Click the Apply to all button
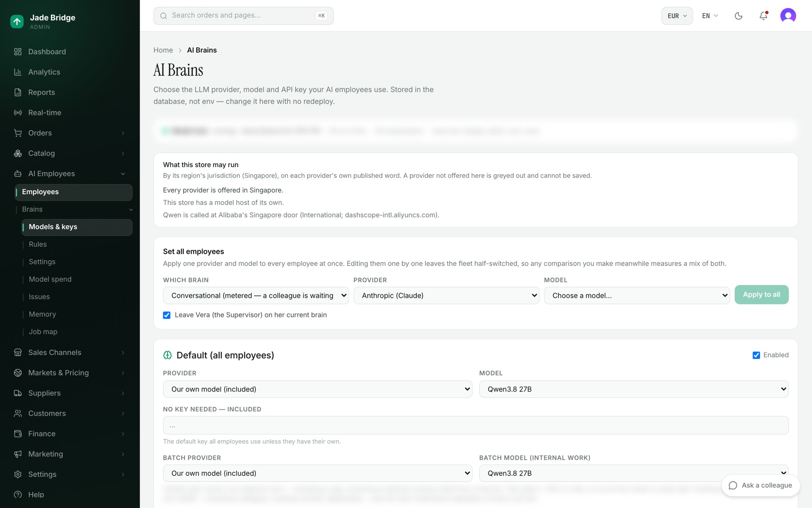 761,294
